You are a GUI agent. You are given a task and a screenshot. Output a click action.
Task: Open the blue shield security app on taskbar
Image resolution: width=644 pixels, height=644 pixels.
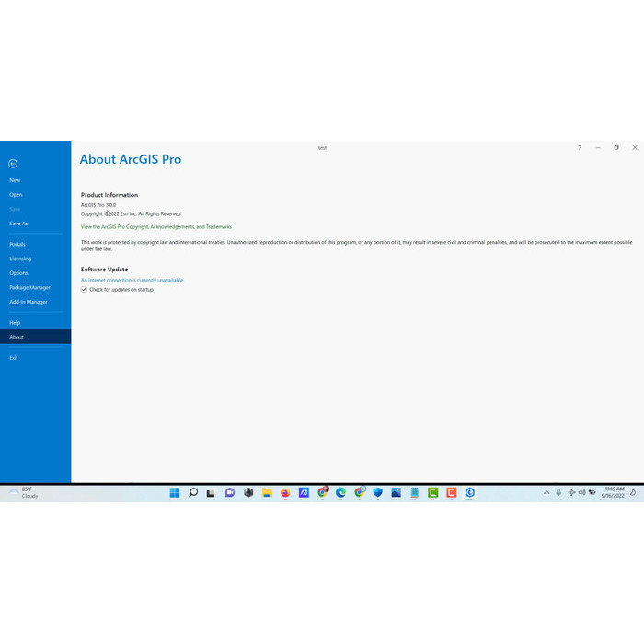click(x=377, y=492)
